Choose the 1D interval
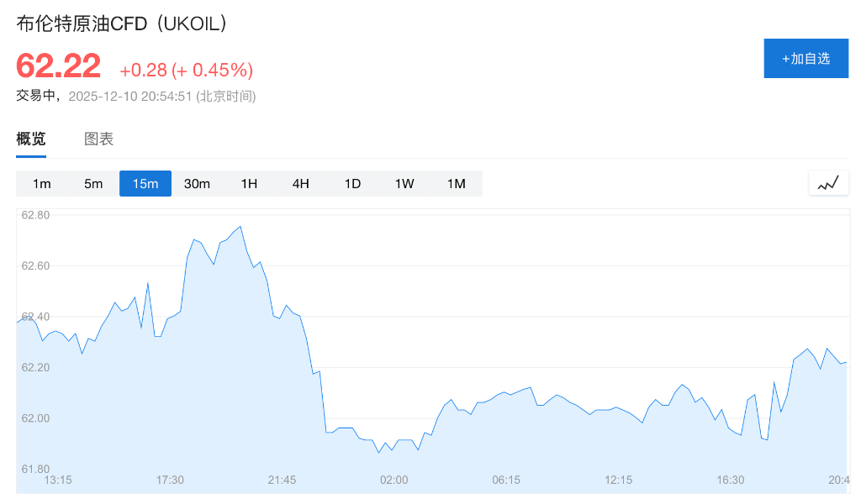 coord(352,184)
